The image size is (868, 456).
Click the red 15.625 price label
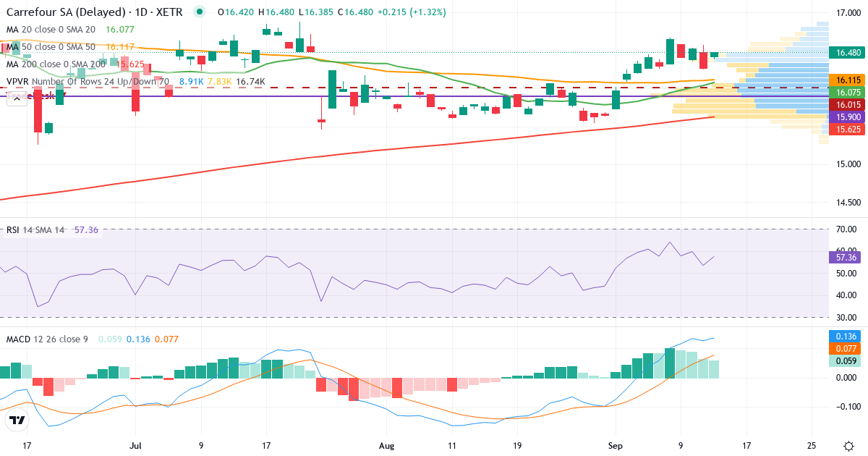click(848, 129)
